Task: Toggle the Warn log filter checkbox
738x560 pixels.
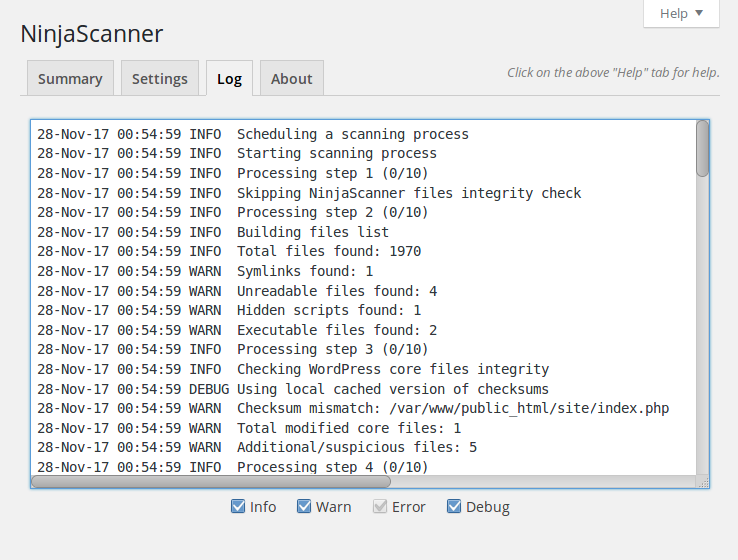Action: pyautogui.click(x=304, y=507)
